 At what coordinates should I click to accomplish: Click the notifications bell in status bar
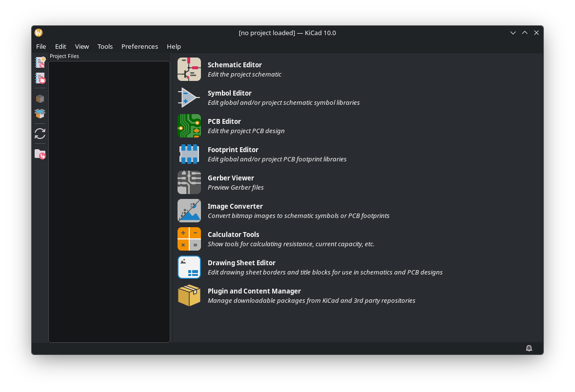[529, 348]
